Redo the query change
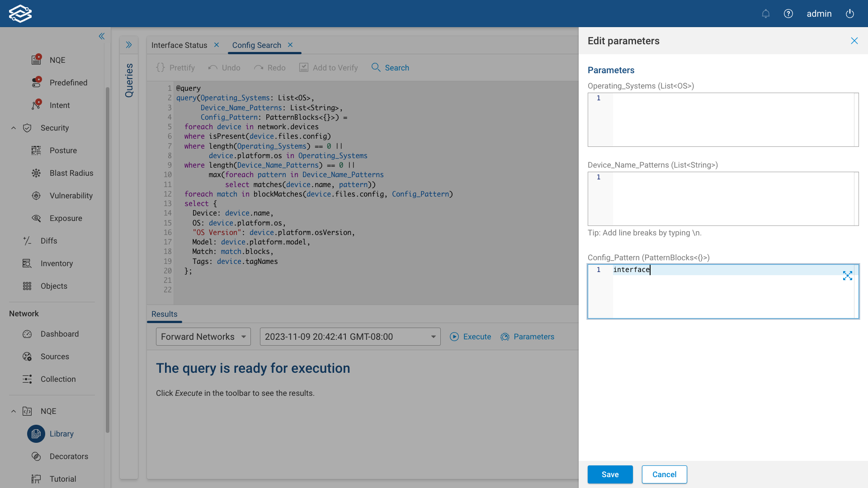Screen dimensions: 868x488 270,67
